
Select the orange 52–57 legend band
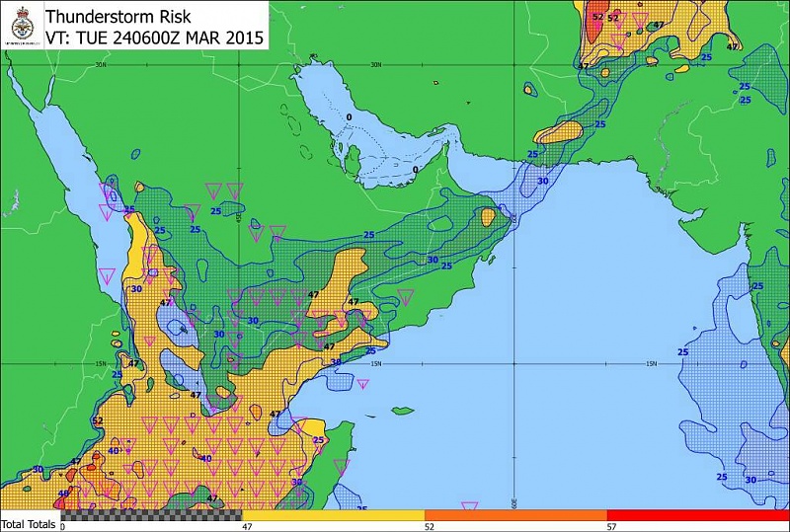515,515
